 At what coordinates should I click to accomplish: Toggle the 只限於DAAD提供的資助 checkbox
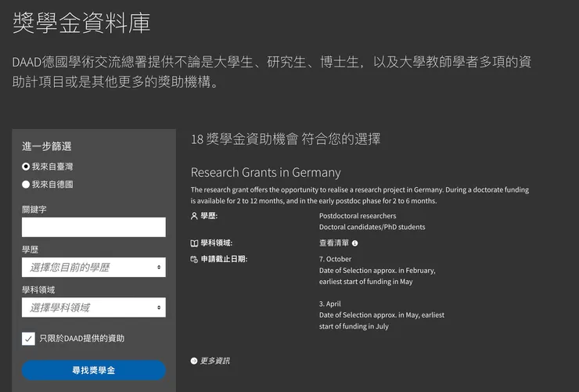tap(28, 339)
